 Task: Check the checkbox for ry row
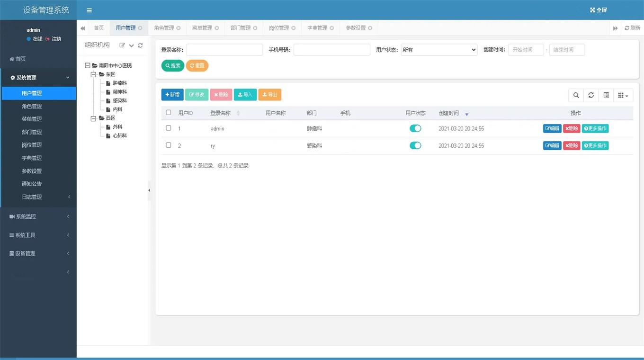pyautogui.click(x=169, y=145)
